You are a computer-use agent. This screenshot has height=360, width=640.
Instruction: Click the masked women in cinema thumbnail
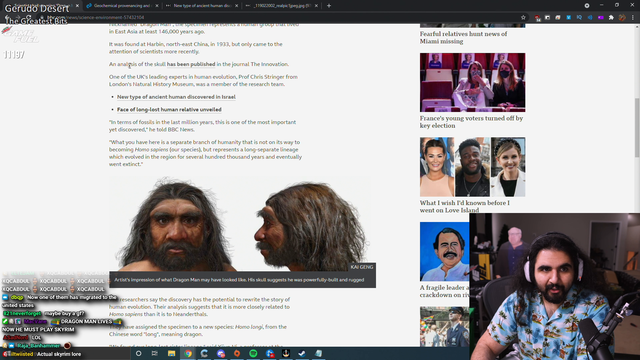(473, 82)
